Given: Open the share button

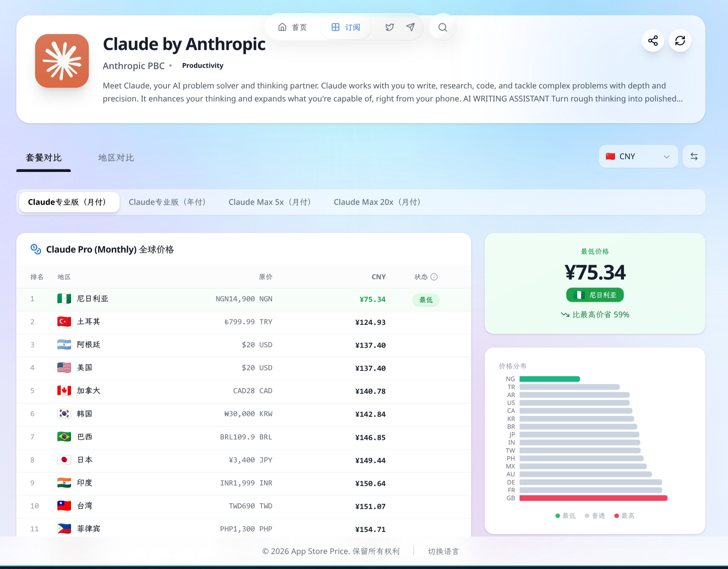Looking at the screenshot, I should tap(653, 41).
